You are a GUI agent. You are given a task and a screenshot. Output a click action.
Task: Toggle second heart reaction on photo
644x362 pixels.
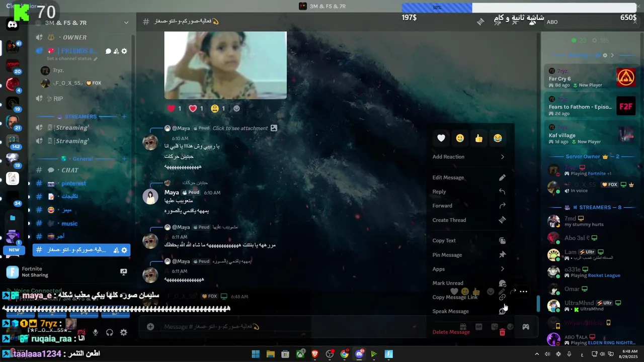pyautogui.click(x=196, y=108)
